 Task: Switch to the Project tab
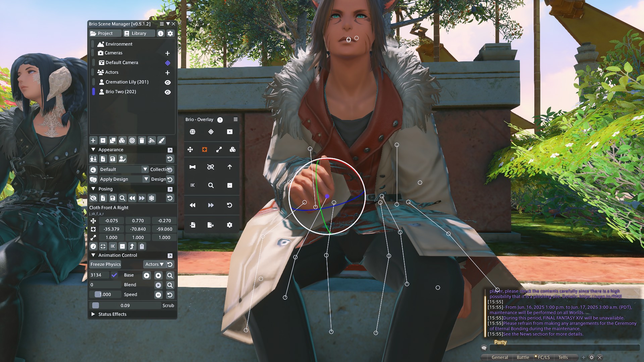pyautogui.click(x=105, y=34)
